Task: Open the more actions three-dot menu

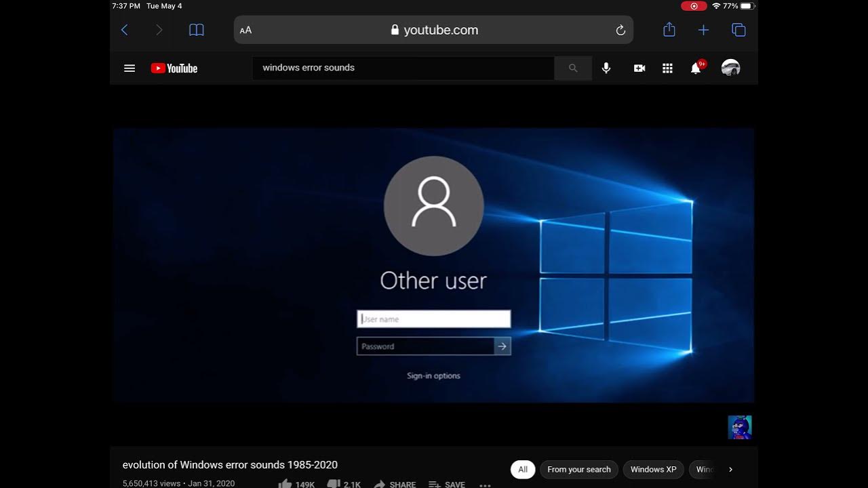Action: [x=485, y=485]
